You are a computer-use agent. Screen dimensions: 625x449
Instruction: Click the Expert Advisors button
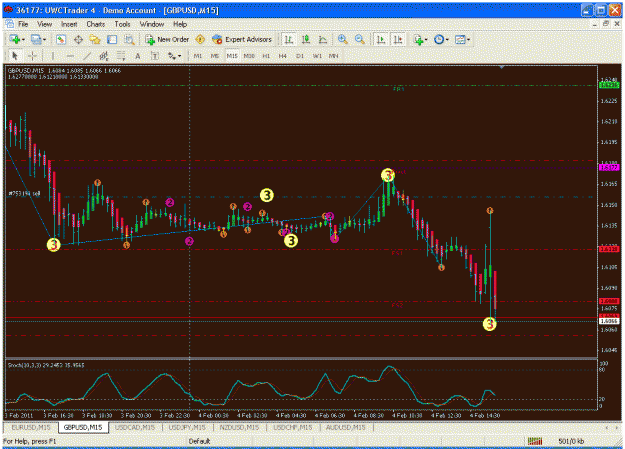coord(242,39)
